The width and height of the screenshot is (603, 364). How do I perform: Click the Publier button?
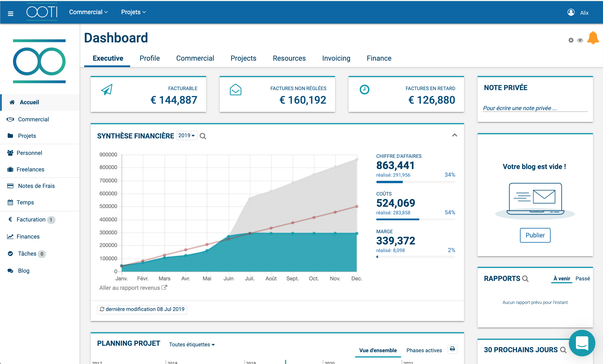pos(535,235)
